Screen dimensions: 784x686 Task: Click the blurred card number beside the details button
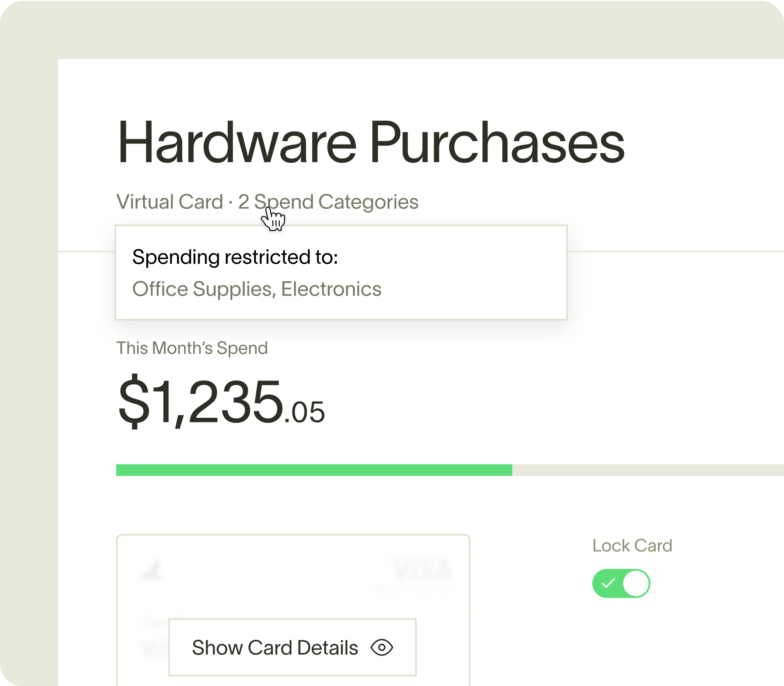point(154,648)
